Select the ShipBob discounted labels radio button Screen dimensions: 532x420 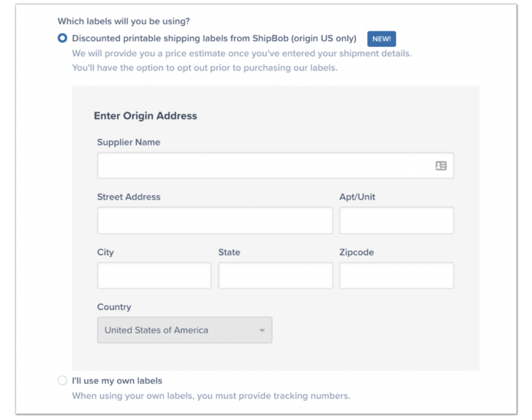[62, 38]
